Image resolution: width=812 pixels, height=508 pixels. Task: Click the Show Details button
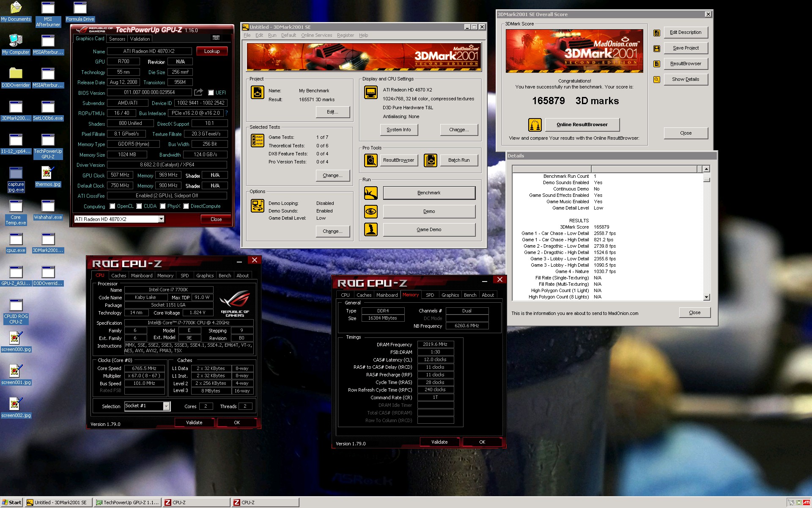coord(686,79)
